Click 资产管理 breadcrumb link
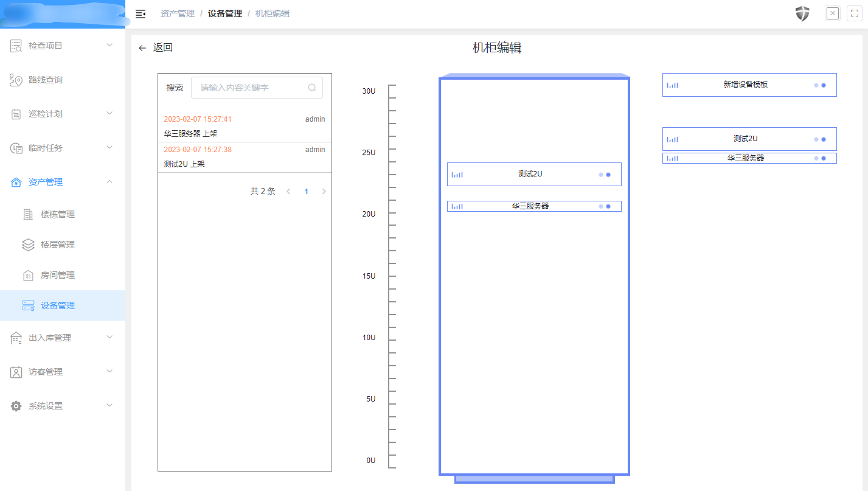The image size is (868, 491). [178, 13]
